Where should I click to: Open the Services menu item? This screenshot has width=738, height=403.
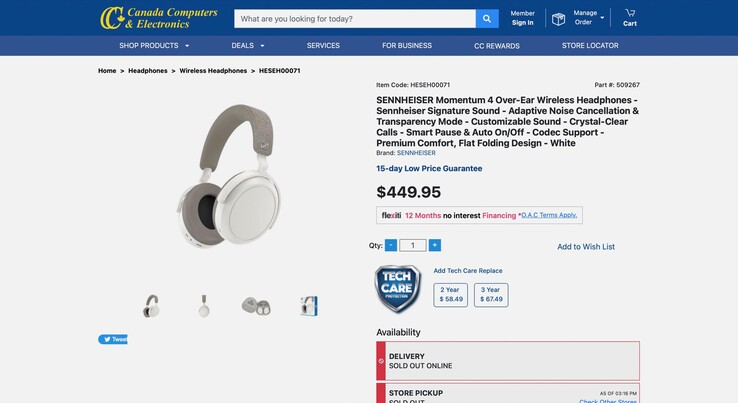point(323,46)
